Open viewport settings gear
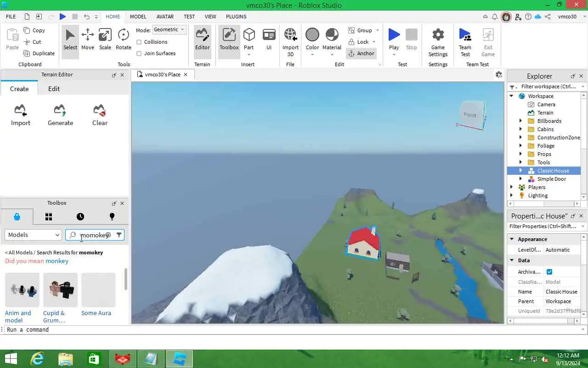588x368 pixels. 499,75
